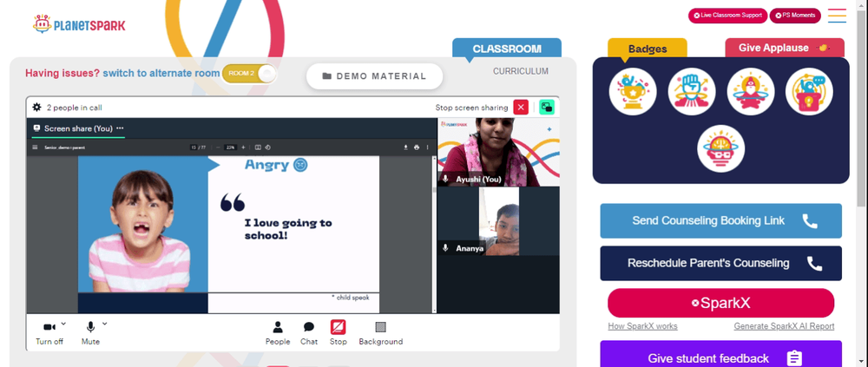Screen dimensions: 868x367
Task: Click the green picture-in-picture layout icon
Action: [x=546, y=108]
